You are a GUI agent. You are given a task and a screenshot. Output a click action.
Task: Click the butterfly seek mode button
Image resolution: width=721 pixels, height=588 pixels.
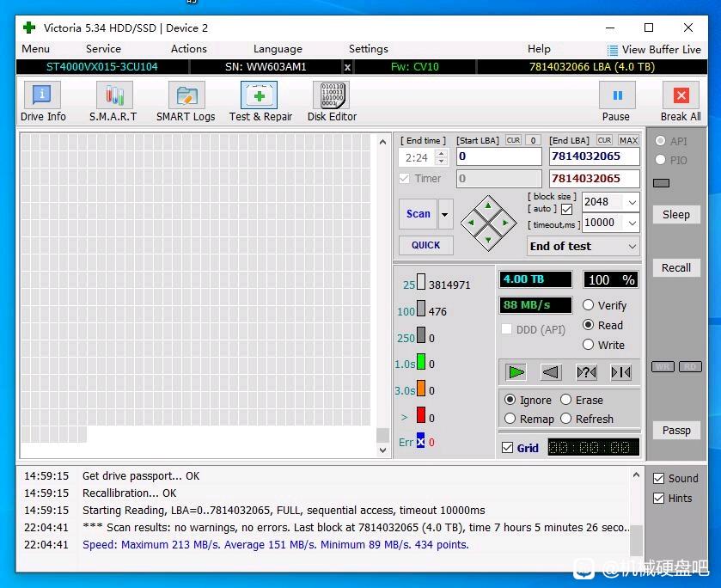pyautogui.click(x=620, y=372)
